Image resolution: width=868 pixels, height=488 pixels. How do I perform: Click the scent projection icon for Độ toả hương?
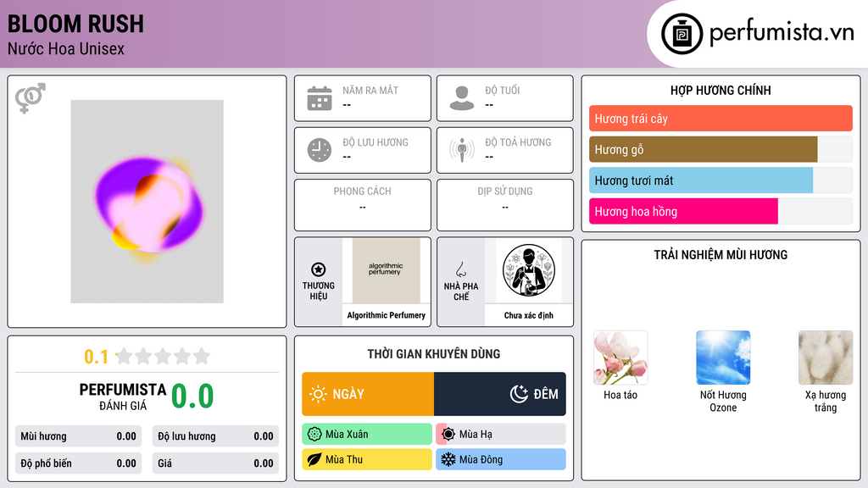pyautogui.click(x=462, y=150)
